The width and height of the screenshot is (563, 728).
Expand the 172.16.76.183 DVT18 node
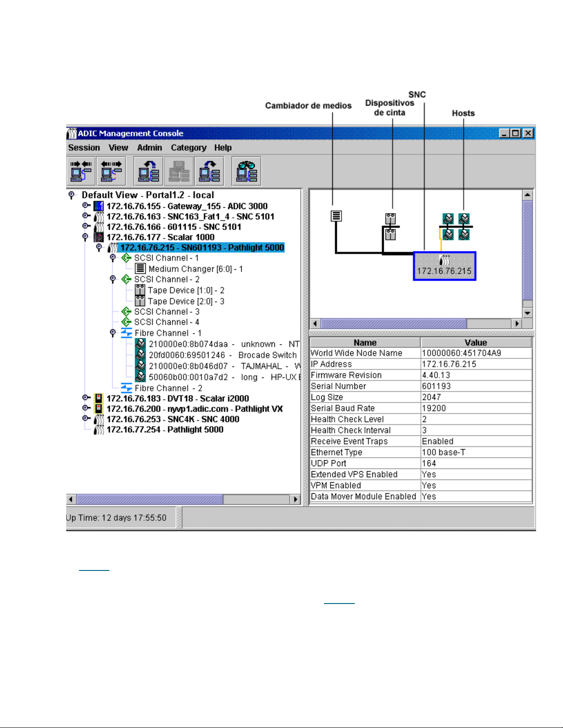pyautogui.click(x=86, y=398)
